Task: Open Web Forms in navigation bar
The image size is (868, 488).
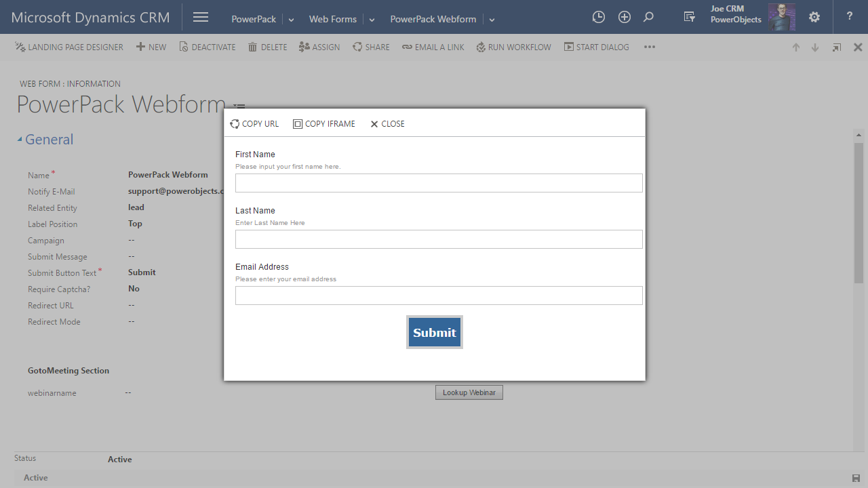Action: coord(333,19)
